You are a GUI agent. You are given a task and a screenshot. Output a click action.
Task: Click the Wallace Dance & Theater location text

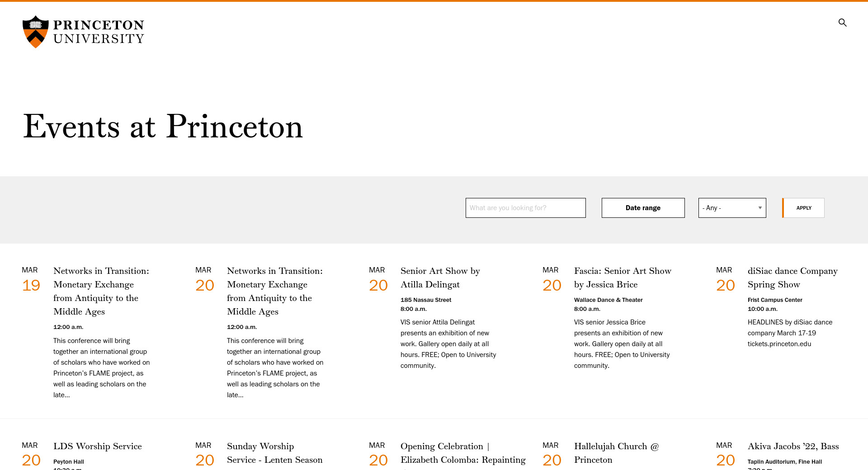click(x=608, y=300)
